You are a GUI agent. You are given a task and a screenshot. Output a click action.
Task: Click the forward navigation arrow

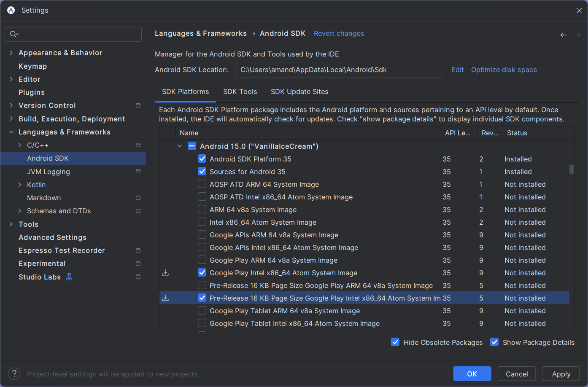tap(578, 35)
